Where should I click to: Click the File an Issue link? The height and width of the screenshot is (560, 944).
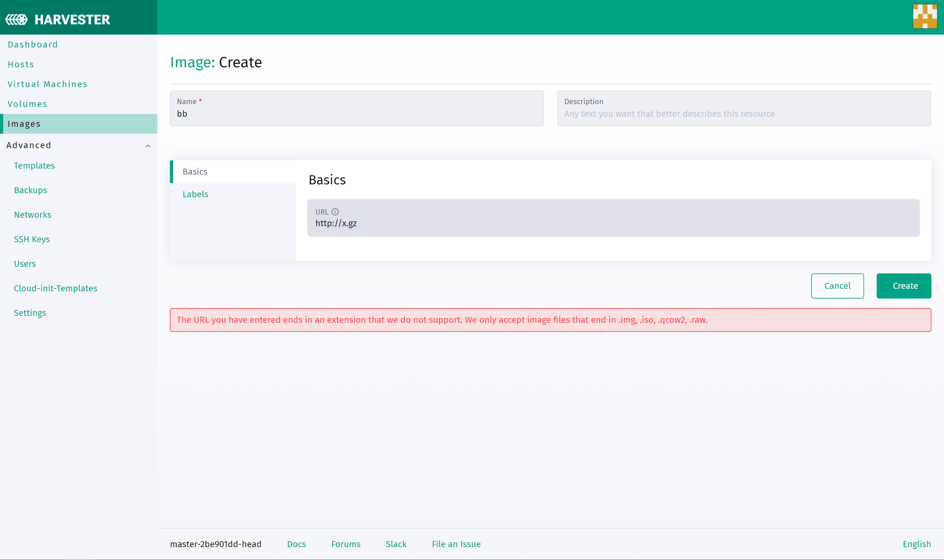456,544
